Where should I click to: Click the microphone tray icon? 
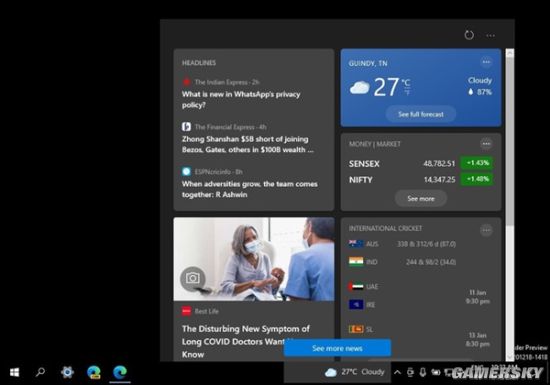pos(423,372)
